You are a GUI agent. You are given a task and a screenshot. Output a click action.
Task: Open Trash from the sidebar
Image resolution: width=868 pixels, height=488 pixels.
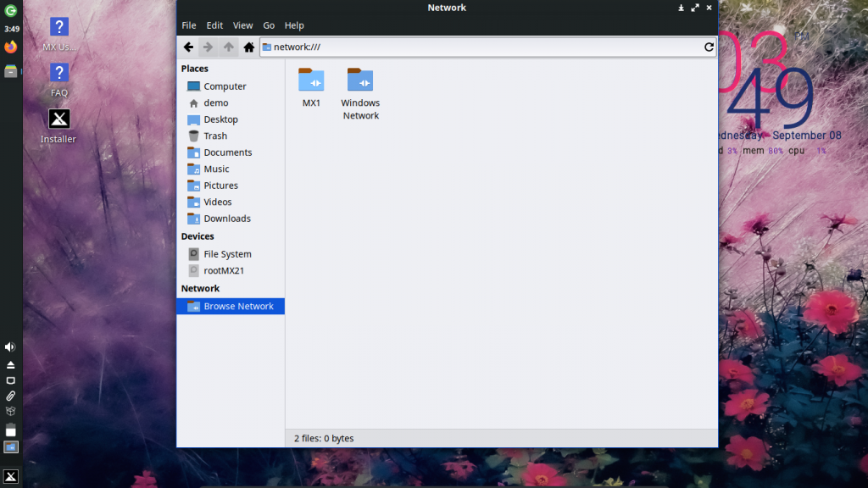[x=215, y=136]
